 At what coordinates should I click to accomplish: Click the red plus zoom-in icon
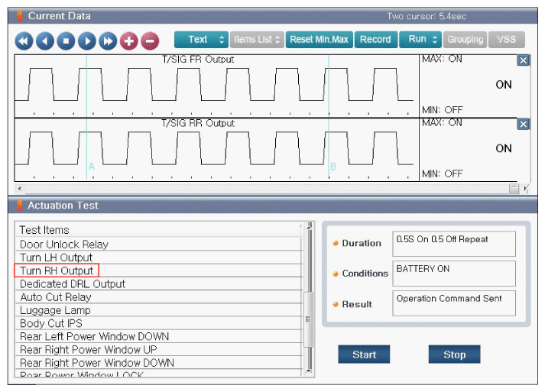click(128, 40)
